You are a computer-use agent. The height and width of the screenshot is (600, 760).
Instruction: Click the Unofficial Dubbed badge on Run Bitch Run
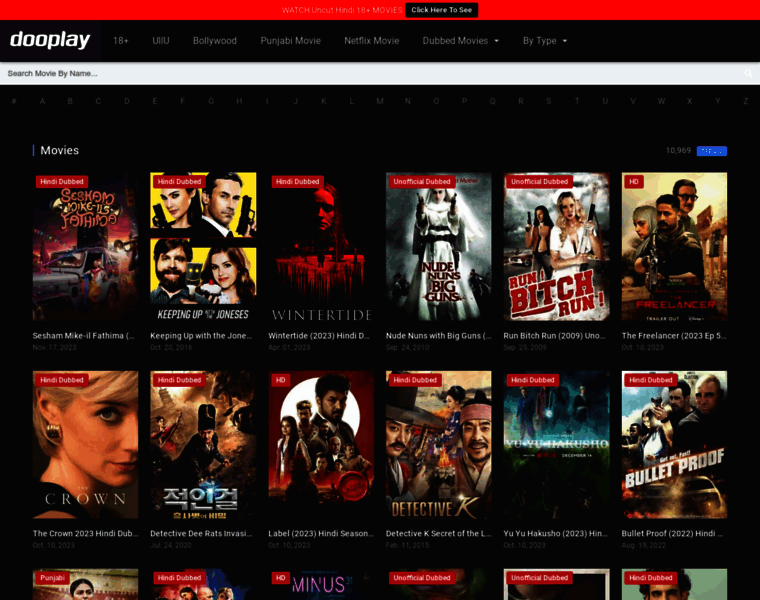click(x=539, y=181)
